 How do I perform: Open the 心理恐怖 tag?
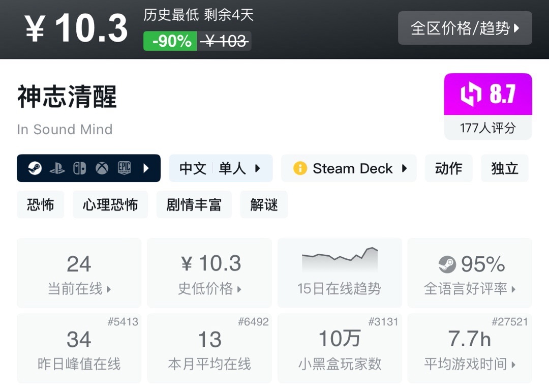click(x=110, y=204)
